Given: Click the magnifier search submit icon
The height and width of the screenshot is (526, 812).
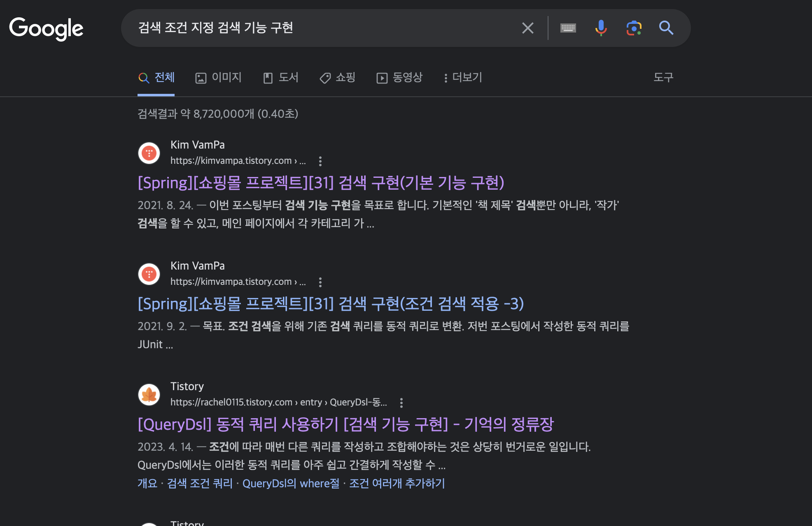Looking at the screenshot, I should point(666,28).
